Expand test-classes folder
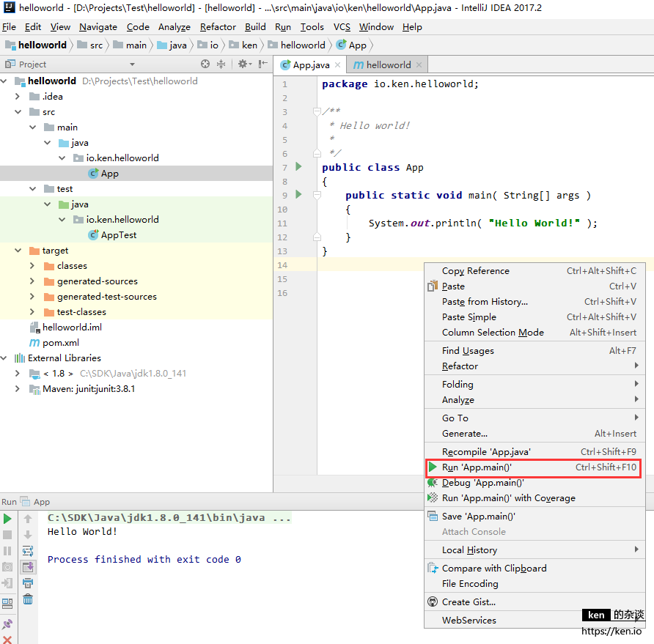The width and height of the screenshot is (654, 644). click(32, 312)
